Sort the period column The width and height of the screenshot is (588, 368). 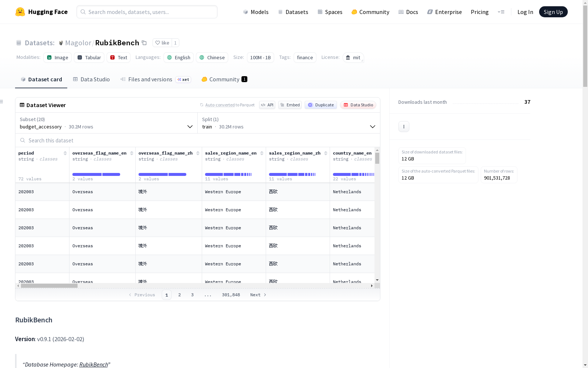(x=65, y=153)
